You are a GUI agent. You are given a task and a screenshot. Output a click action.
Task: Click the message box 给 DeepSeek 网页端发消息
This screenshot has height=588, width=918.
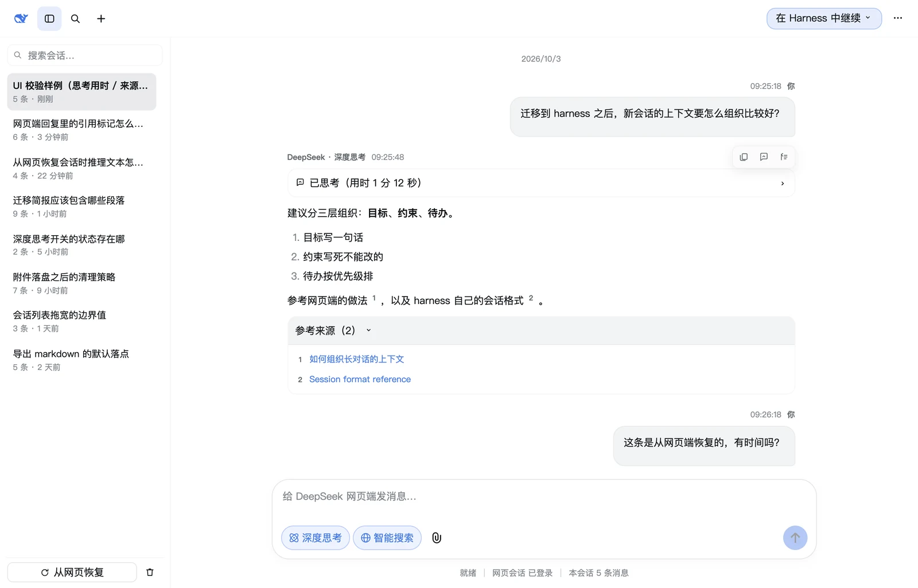click(544, 497)
